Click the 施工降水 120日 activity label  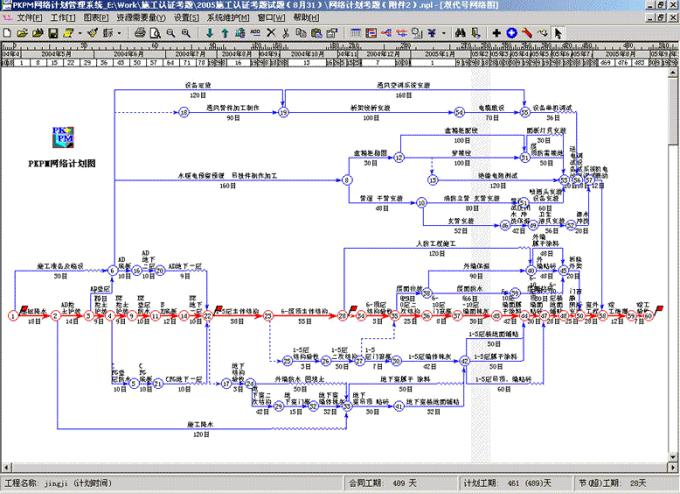coord(200,429)
